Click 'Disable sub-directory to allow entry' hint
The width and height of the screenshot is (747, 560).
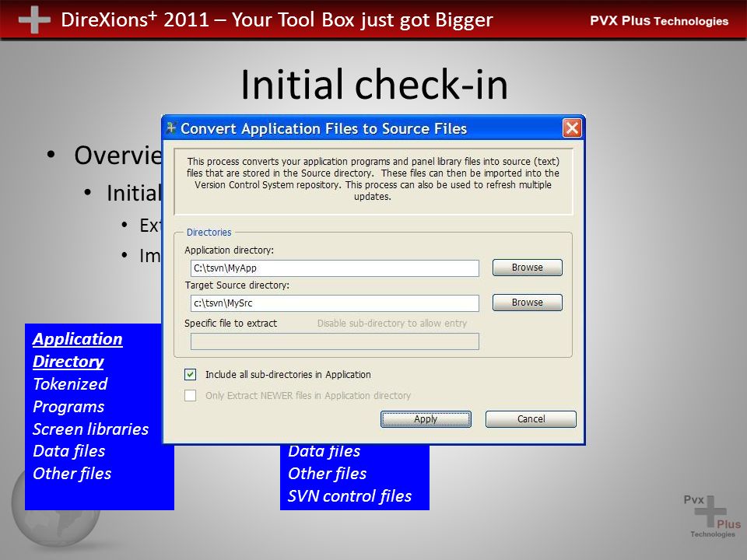point(392,324)
